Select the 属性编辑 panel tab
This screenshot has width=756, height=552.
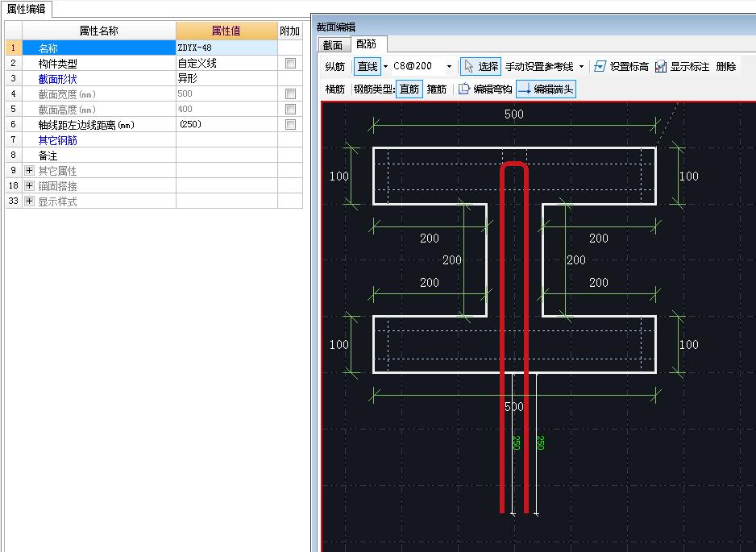pos(26,9)
